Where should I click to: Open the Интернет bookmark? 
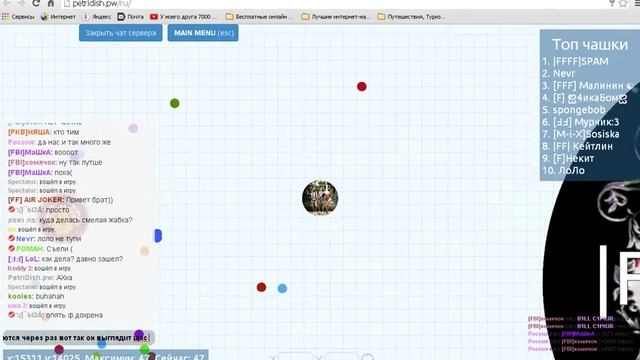click(x=58, y=17)
